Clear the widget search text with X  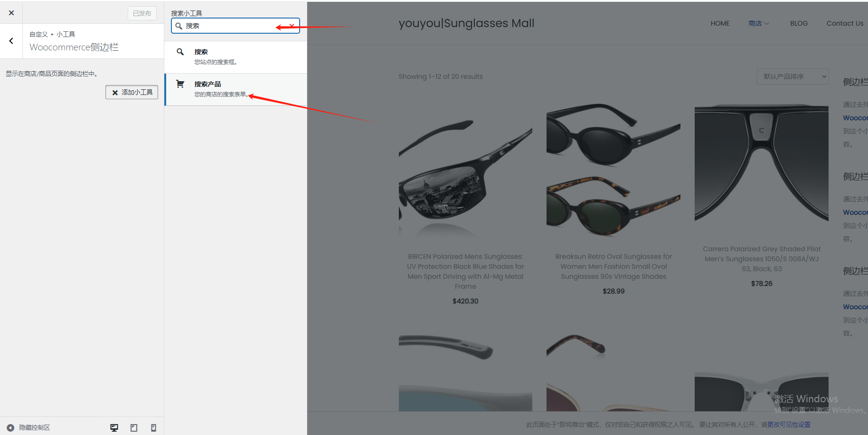[x=292, y=26]
